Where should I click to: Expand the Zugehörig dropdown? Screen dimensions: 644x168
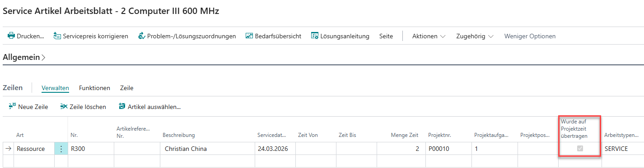(475, 36)
